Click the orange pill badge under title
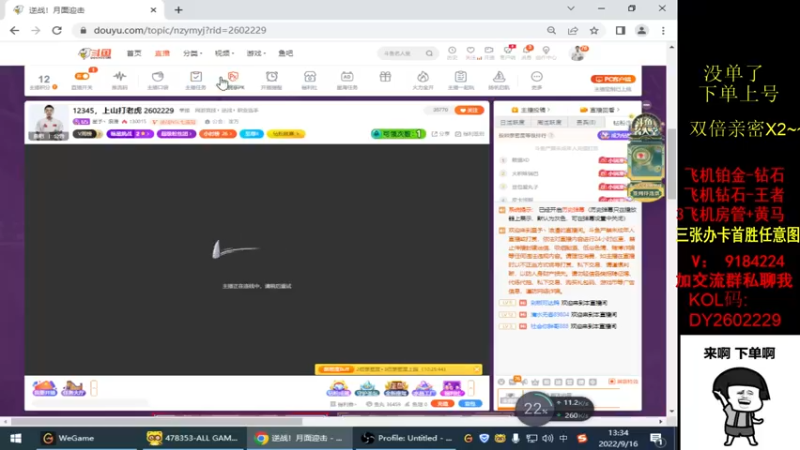800x450 pixels. [x=217, y=134]
